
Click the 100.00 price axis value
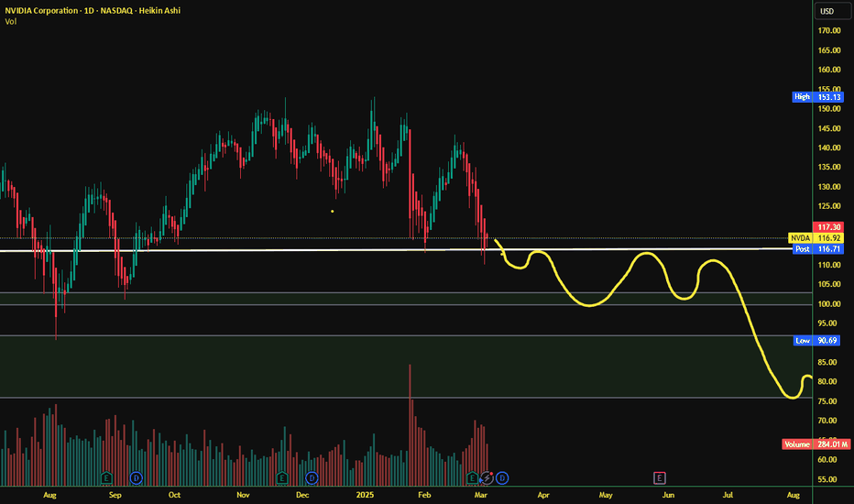[829, 304]
